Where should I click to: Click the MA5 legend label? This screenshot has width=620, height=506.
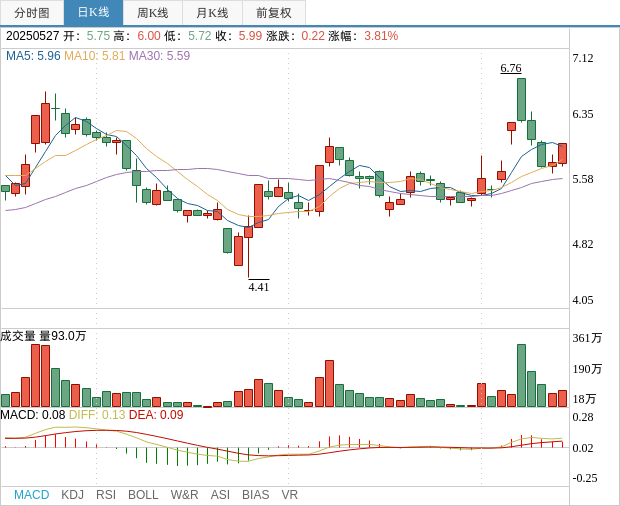pos(33,56)
